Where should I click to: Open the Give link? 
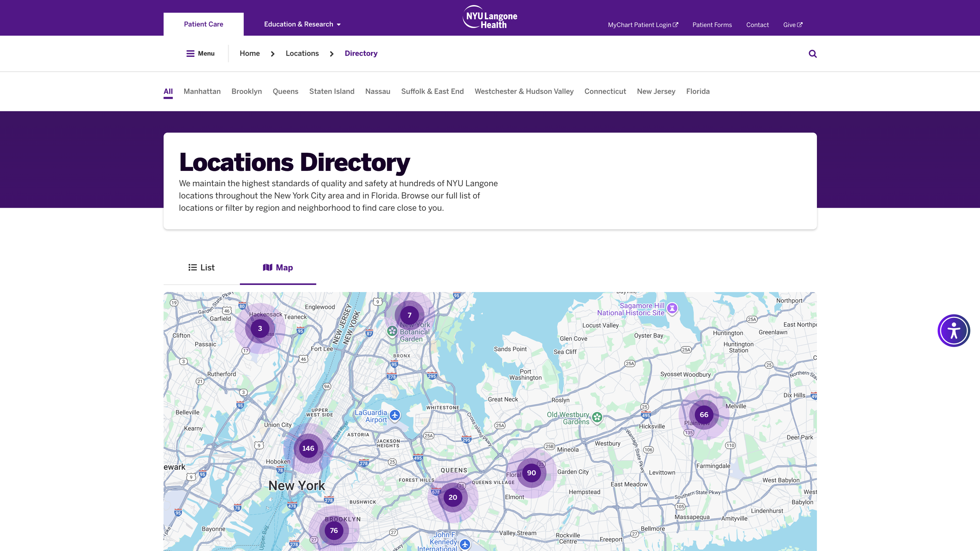coord(793,25)
